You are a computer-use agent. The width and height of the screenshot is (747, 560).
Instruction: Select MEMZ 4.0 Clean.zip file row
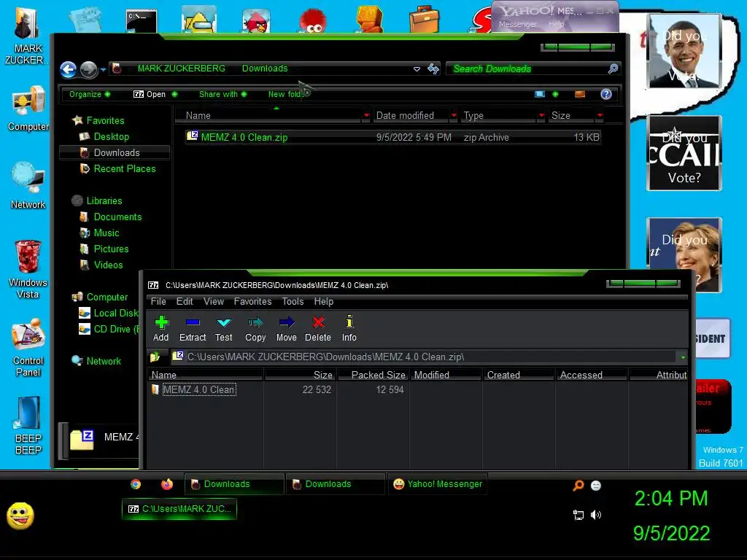coord(392,137)
